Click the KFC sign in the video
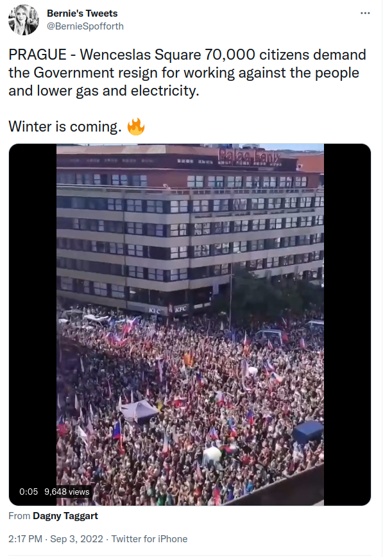The height and width of the screenshot is (557, 392). point(180,309)
